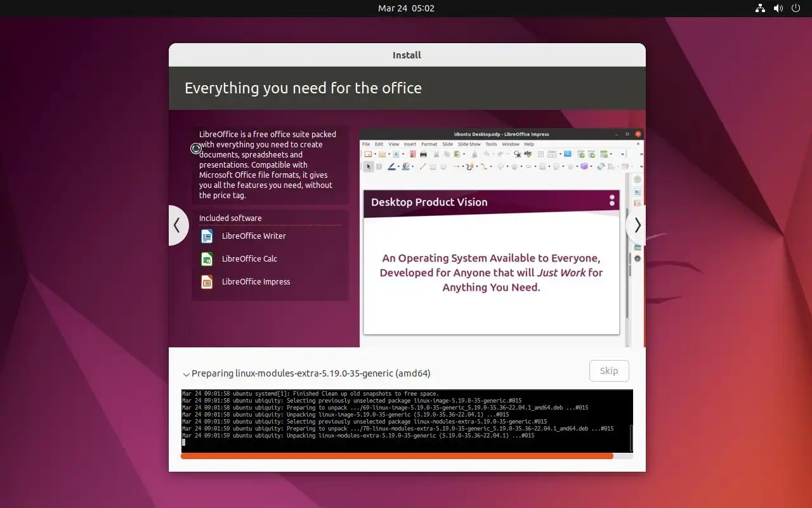
Task: Click the terminal log scrollbar
Action: 631,437
